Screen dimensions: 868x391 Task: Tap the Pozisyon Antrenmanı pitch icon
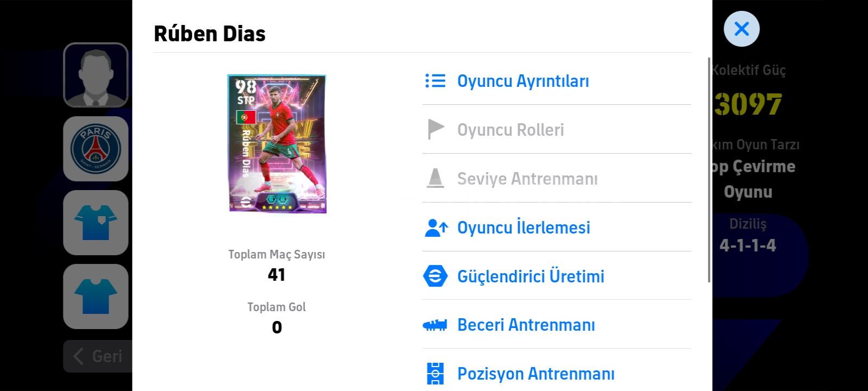(435, 374)
